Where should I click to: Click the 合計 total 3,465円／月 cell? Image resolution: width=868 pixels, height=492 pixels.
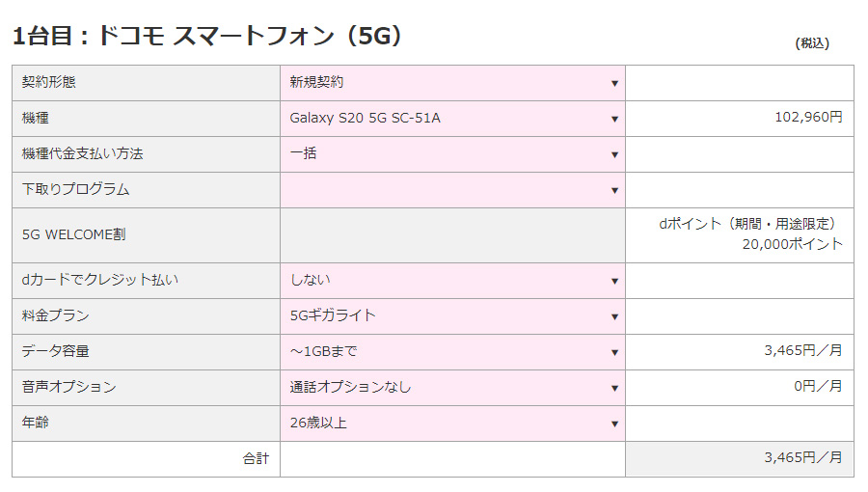802,458
